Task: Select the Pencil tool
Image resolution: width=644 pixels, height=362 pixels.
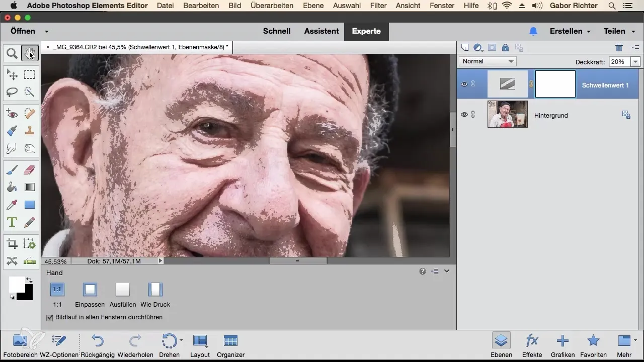Action: (29, 222)
